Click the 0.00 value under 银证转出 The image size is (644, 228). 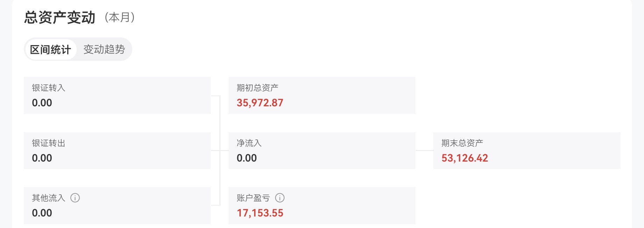point(42,158)
